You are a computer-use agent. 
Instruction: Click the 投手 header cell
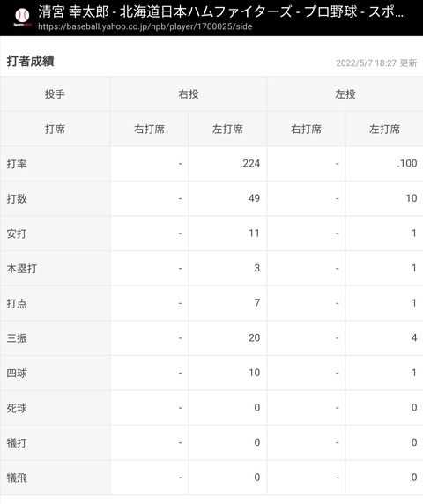pos(55,94)
